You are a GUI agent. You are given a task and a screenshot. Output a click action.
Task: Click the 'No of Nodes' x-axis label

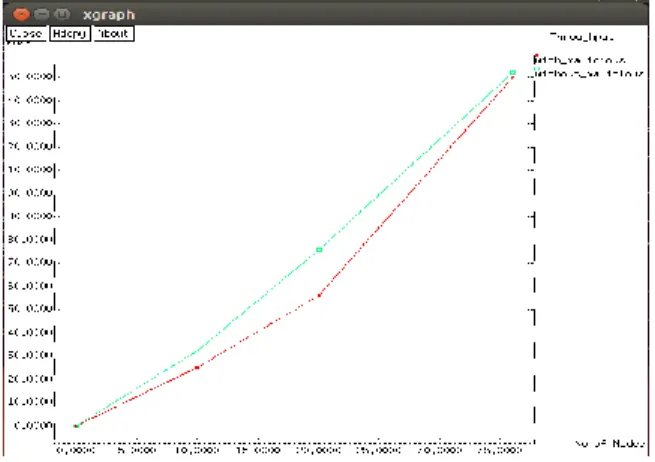click(x=609, y=444)
